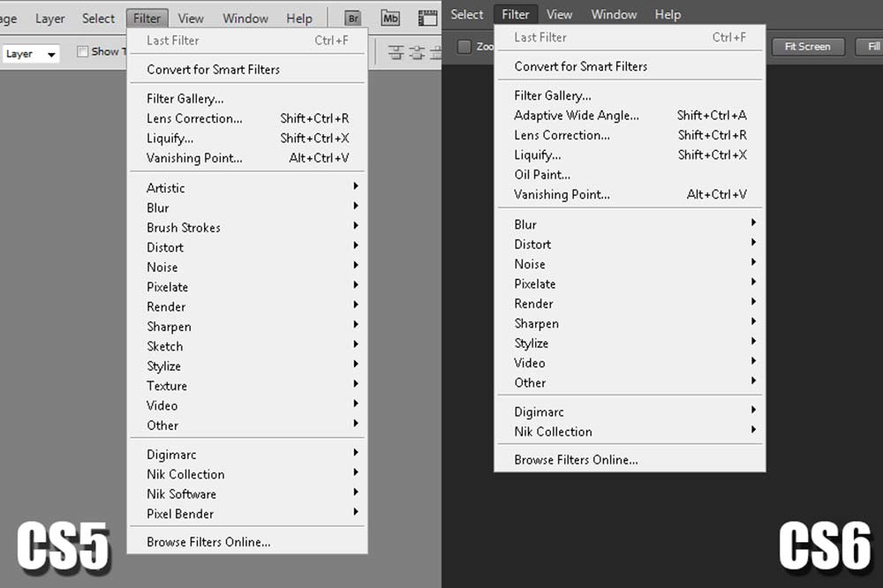This screenshot has height=588, width=883.
Task: Open the Select menu in CS6 menu bar
Action: click(x=467, y=15)
